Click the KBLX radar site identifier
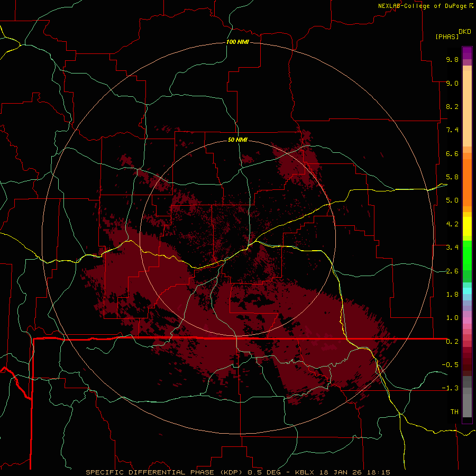 pyautogui.click(x=305, y=472)
